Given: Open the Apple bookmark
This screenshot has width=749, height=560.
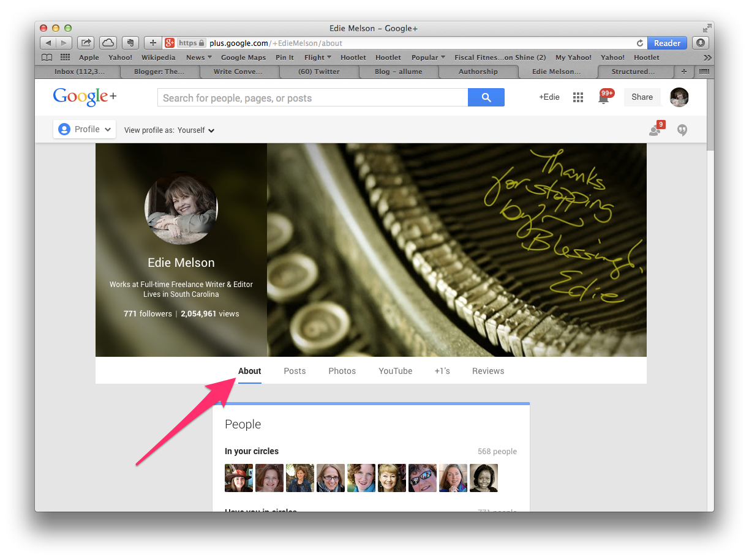Looking at the screenshot, I should pos(89,58).
